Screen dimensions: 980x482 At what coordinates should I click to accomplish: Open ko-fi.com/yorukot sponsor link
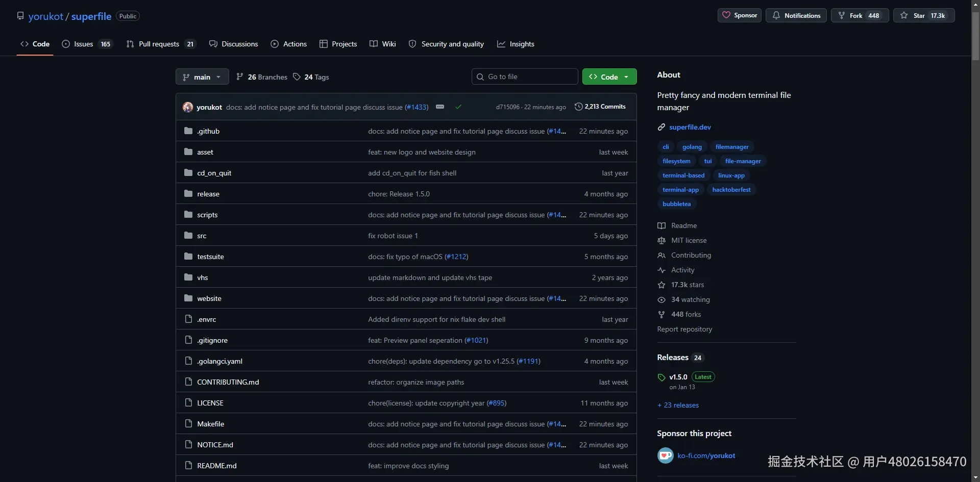[x=706, y=456]
